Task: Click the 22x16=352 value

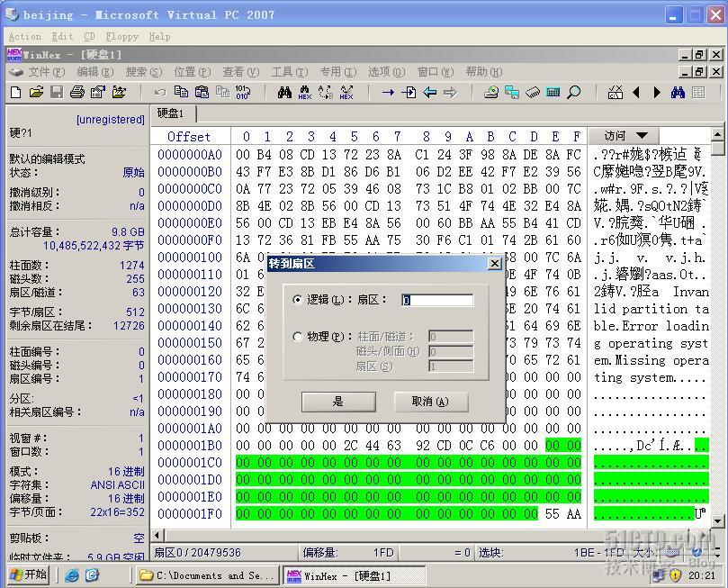Action: pyautogui.click(x=117, y=511)
